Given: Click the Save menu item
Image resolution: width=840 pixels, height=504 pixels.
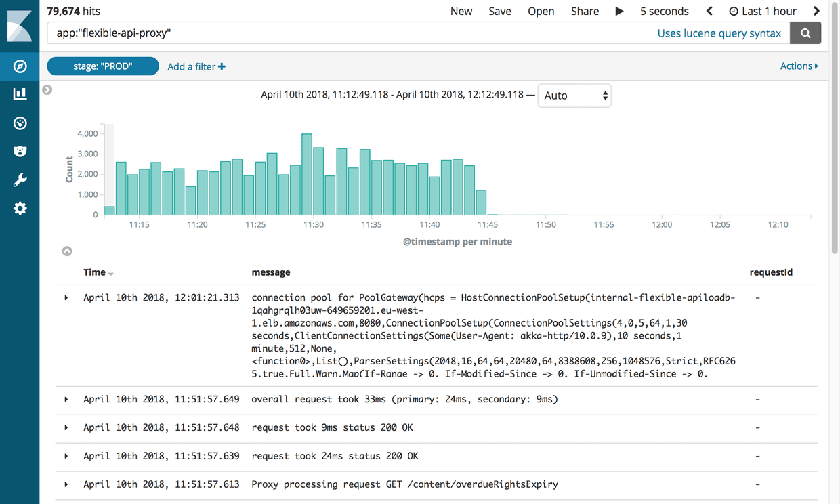Looking at the screenshot, I should (x=499, y=11).
